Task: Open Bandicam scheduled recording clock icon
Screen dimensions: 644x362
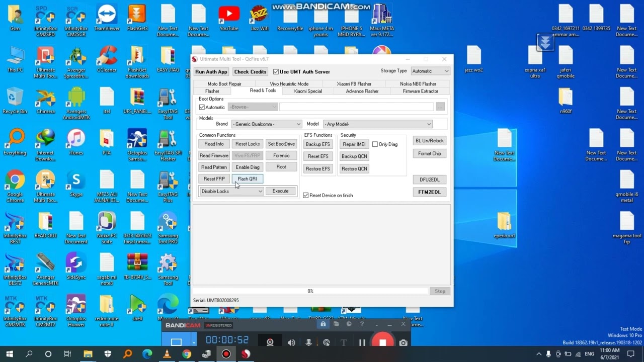Action: click(349, 324)
